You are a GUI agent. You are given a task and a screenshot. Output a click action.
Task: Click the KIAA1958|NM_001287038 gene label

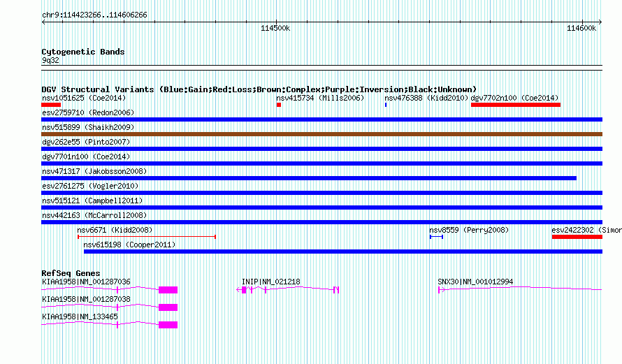(86, 299)
